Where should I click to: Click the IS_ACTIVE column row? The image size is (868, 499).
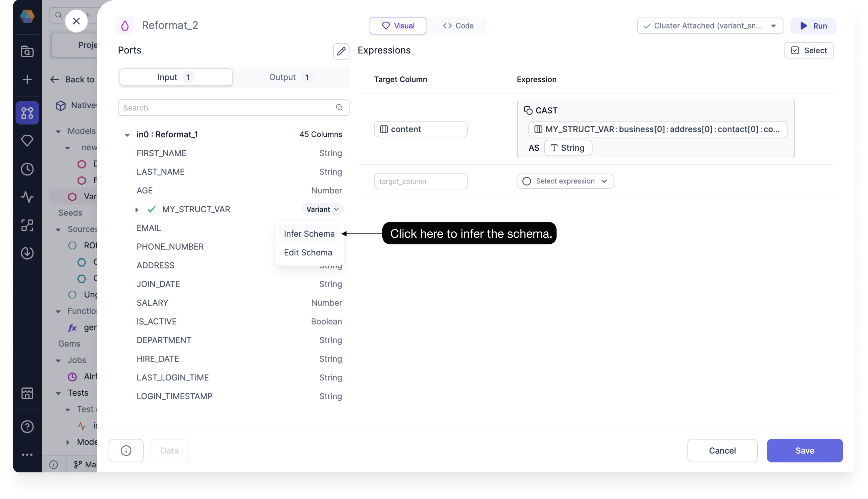point(239,322)
